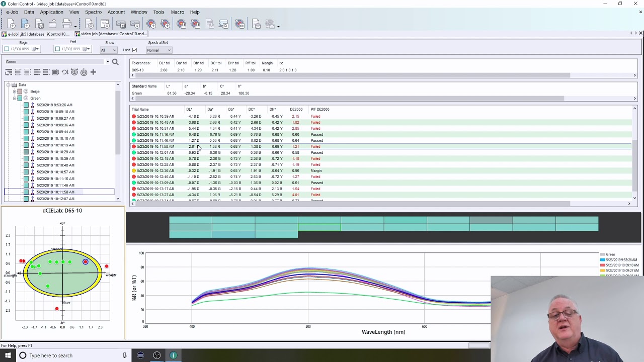Click the 'Margin' result in P/F column

316,170
